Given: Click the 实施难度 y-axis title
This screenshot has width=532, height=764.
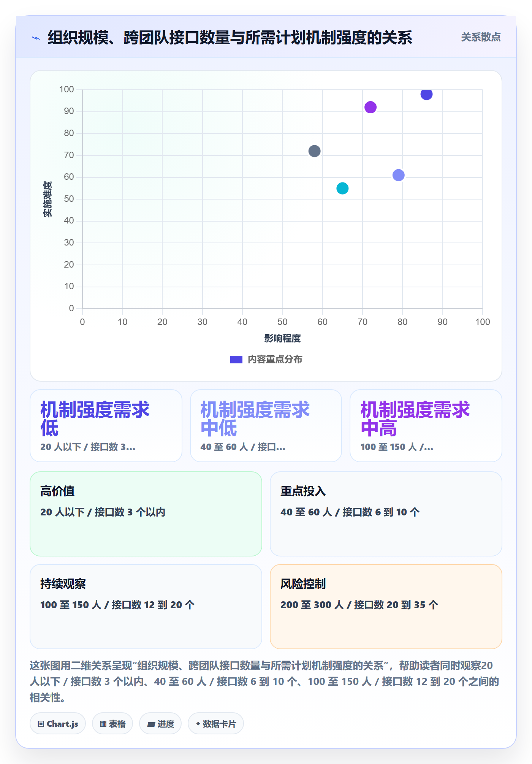Looking at the screenshot, I should pyautogui.click(x=47, y=199).
